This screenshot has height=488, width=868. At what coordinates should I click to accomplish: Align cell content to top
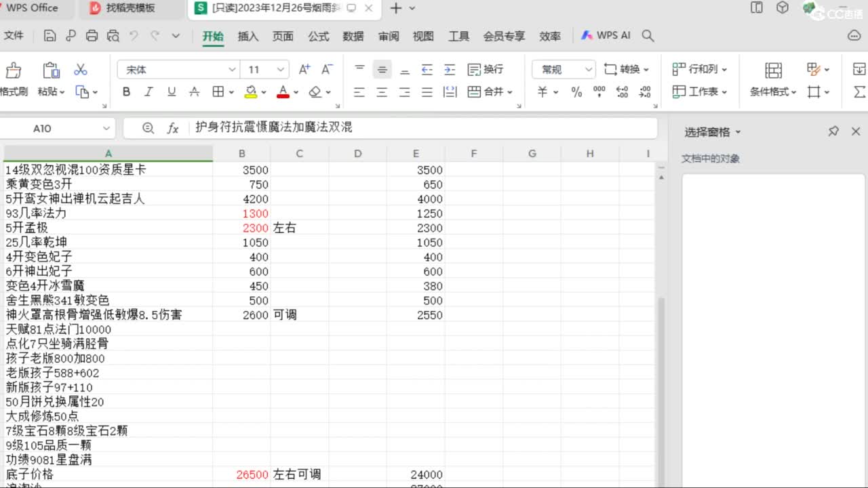(x=359, y=69)
